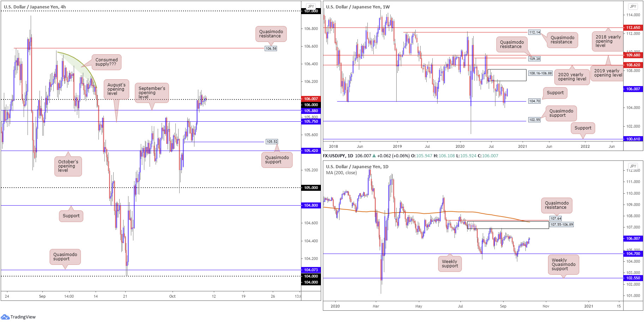This screenshot has width=644, height=322.
Task: Select the 'U.S. Dollar / Japanese Yen, 1W' title
Action: (x=358, y=7)
